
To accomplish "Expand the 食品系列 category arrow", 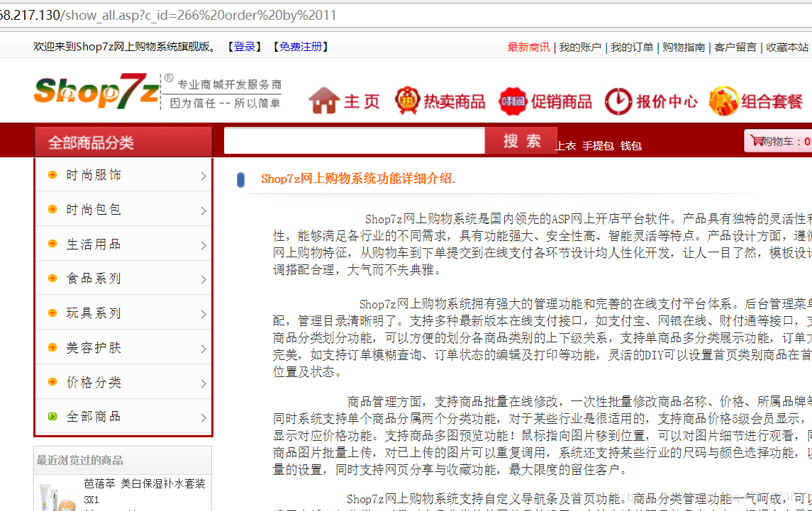I will (x=204, y=279).
